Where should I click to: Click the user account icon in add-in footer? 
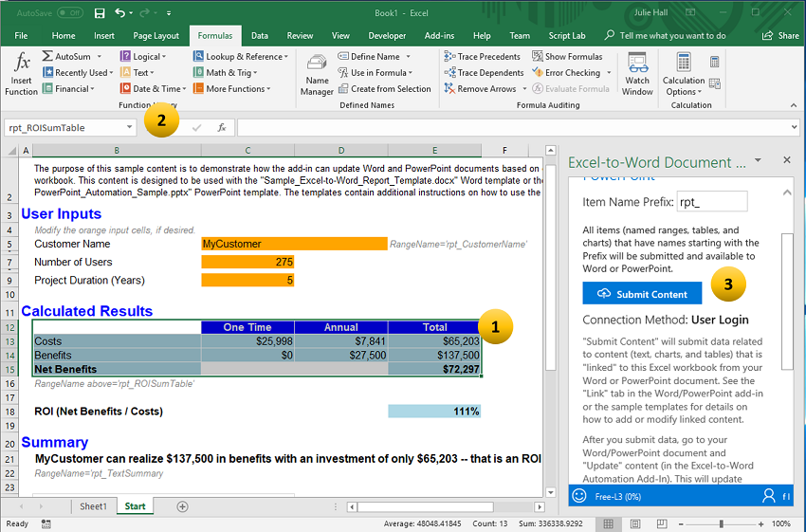click(x=768, y=496)
